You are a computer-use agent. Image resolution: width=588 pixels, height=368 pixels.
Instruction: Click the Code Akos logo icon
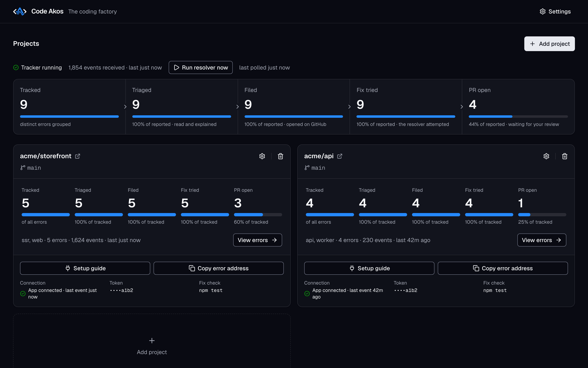pyautogui.click(x=20, y=11)
